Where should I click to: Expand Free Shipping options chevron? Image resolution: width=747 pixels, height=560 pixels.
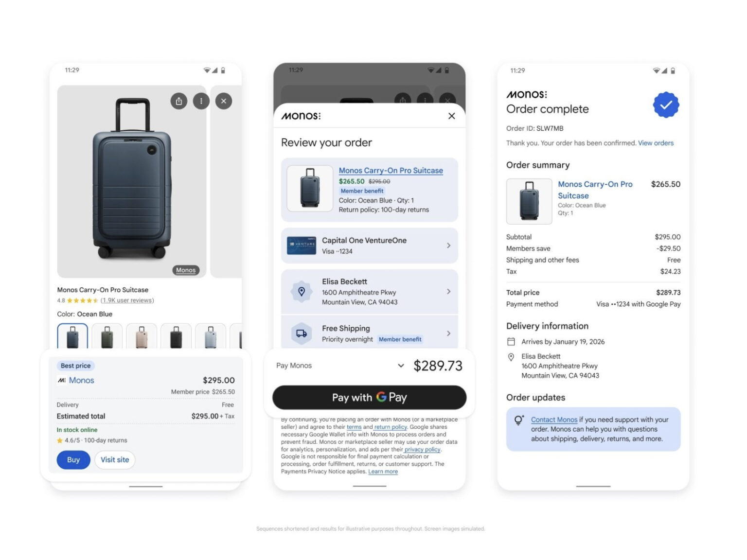[x=448, y=333]
